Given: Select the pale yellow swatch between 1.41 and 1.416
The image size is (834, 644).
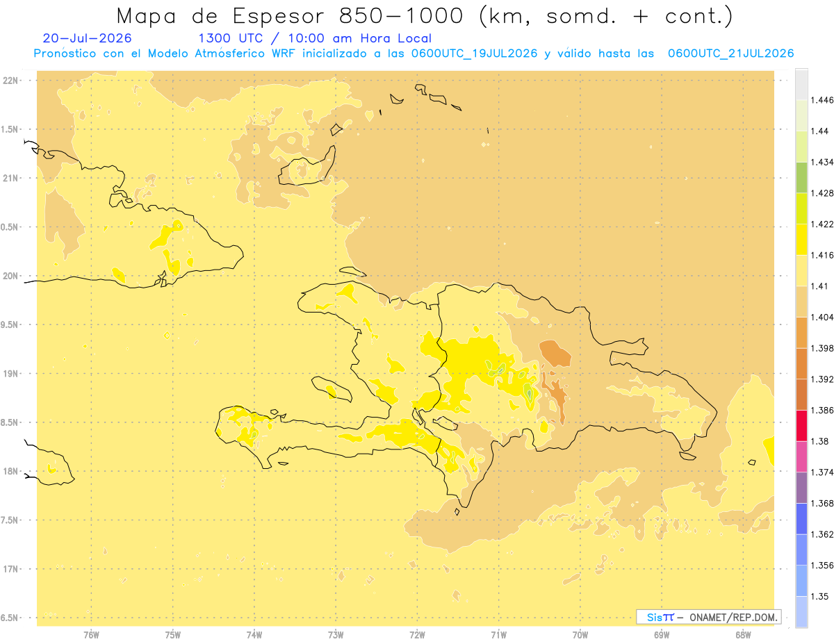Looking at the screenshot, I should (801, 270).
